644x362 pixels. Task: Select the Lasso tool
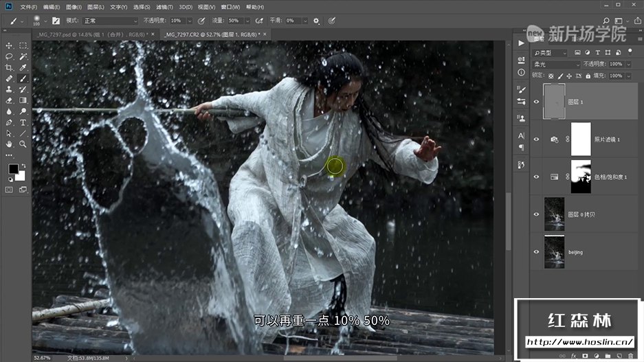(9, 56)
